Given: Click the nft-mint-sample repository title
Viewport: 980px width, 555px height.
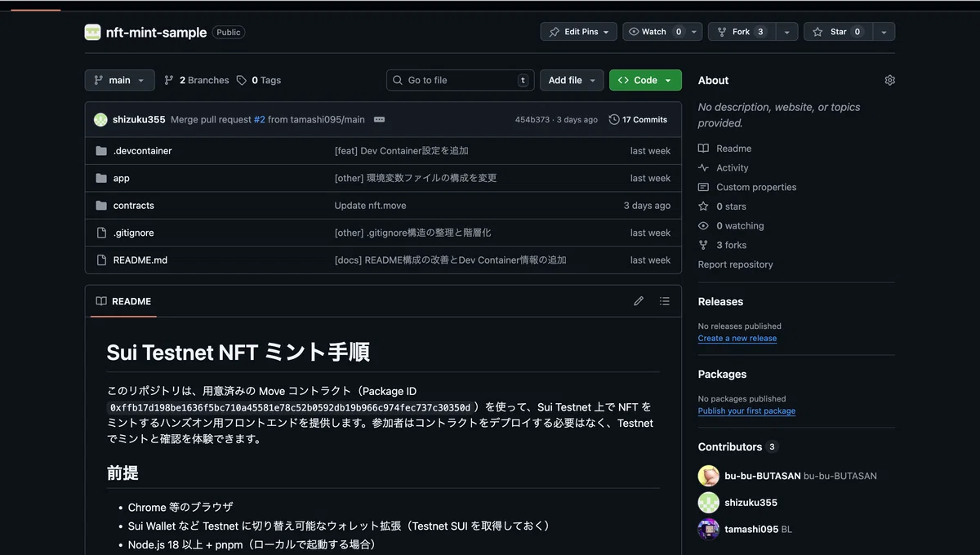Looking at the screenshot, I should pyautogui.click(x=156, y=33).
